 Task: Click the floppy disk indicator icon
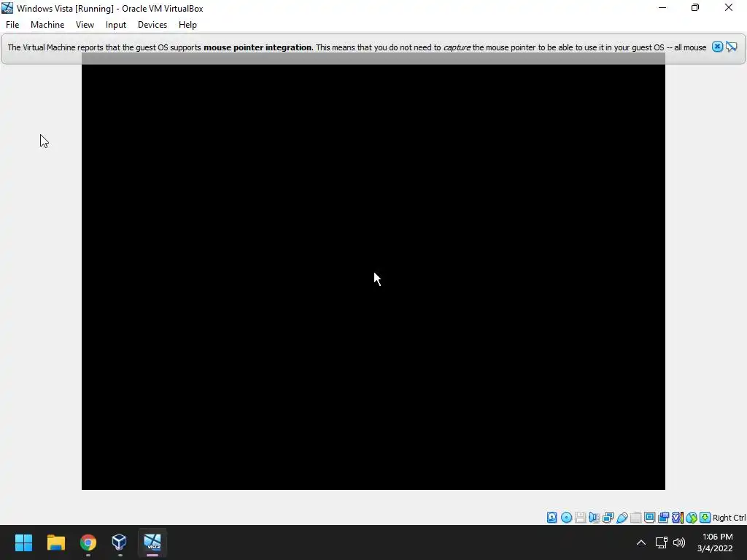(580, 518)
